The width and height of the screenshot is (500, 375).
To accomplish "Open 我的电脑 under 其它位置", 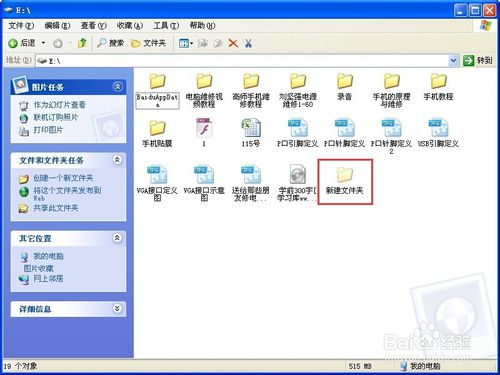I will click(x=48, y=256).
